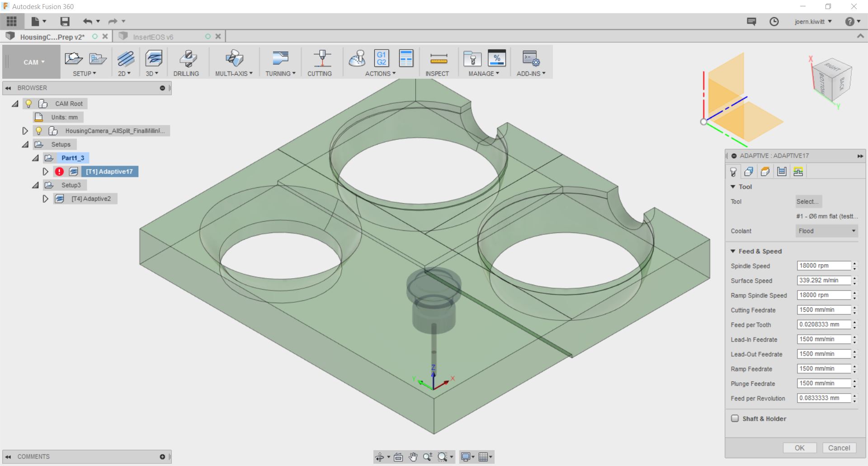The height and width of the screenshot is (466, 868).
Task: Click the Cutting tool icon
Action: pos(322,58)
